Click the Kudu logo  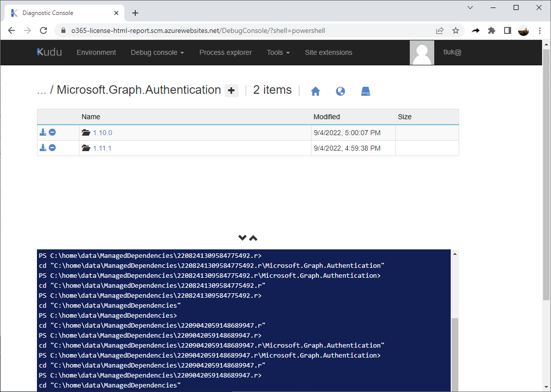(49, 52)
